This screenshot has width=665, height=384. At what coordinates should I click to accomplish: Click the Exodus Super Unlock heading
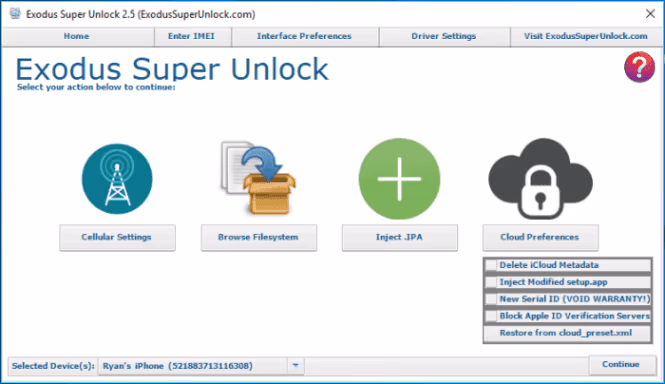(x=172, y=69)
